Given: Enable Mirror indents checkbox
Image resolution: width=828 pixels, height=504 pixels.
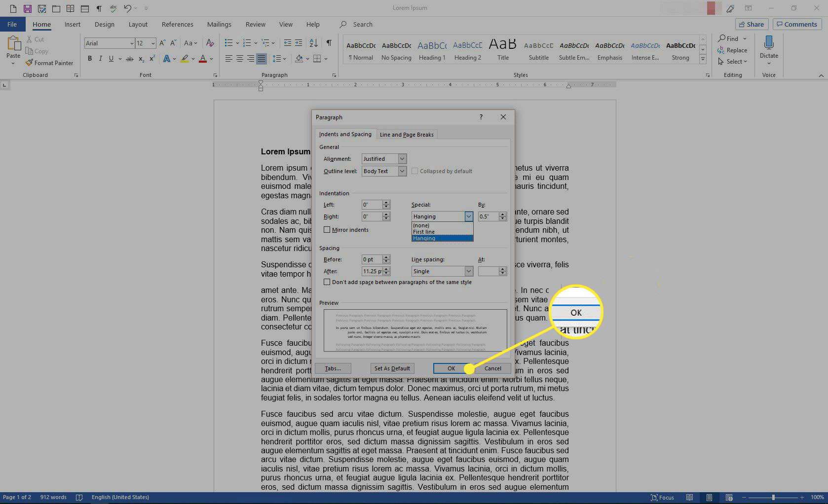Looking at the screenshot, I should tap(327, 230).
